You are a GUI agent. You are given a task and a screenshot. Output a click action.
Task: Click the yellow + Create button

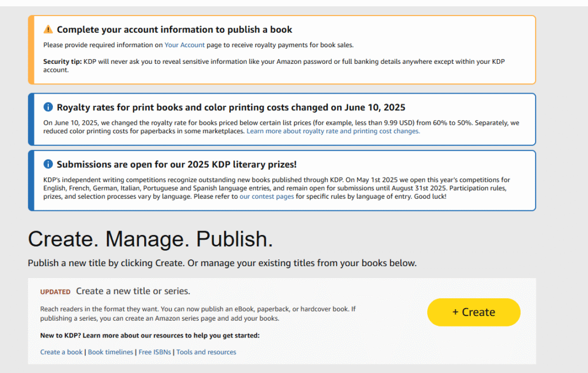click(474, 312)
